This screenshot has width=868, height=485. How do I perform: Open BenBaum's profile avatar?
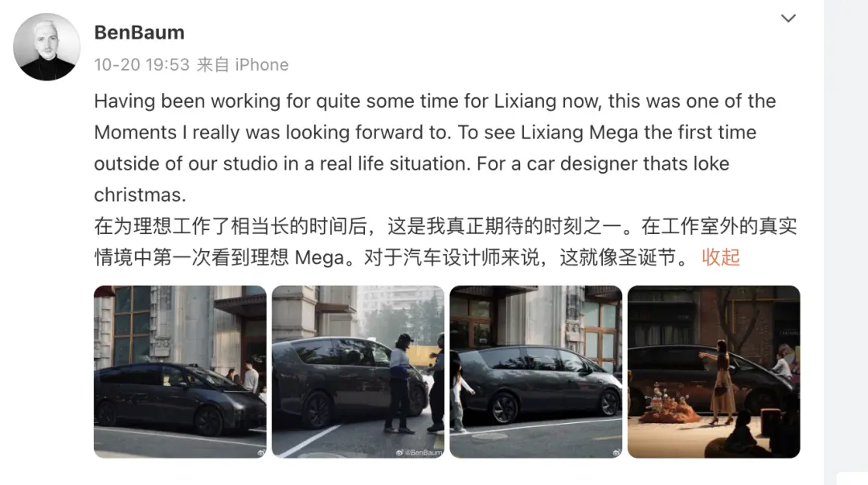[47, 47]
